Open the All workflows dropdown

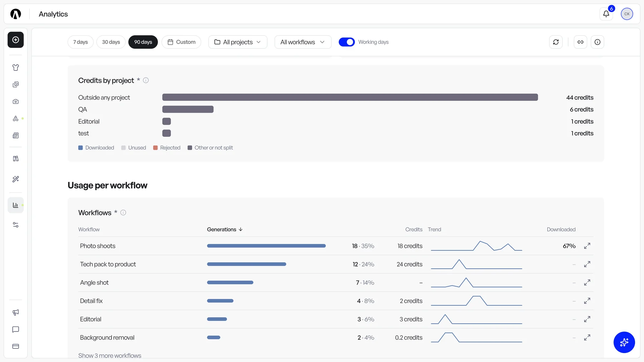(x=303, y=42)
